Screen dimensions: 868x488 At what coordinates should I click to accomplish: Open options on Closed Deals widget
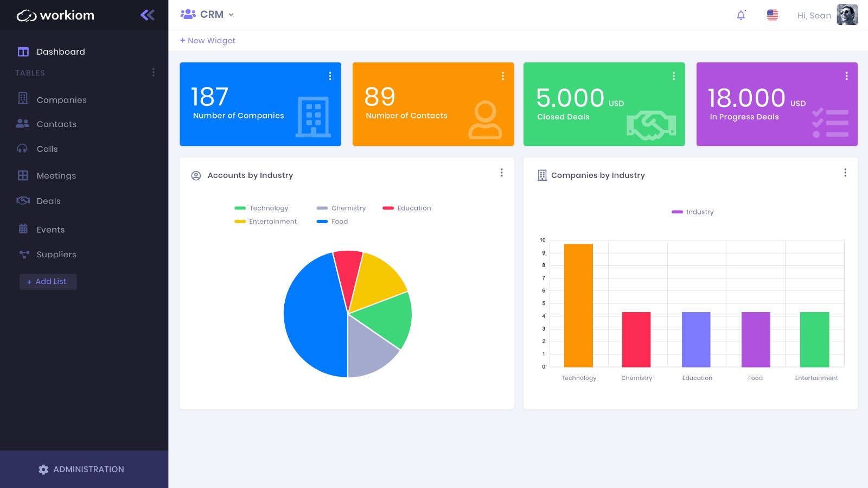674,76
